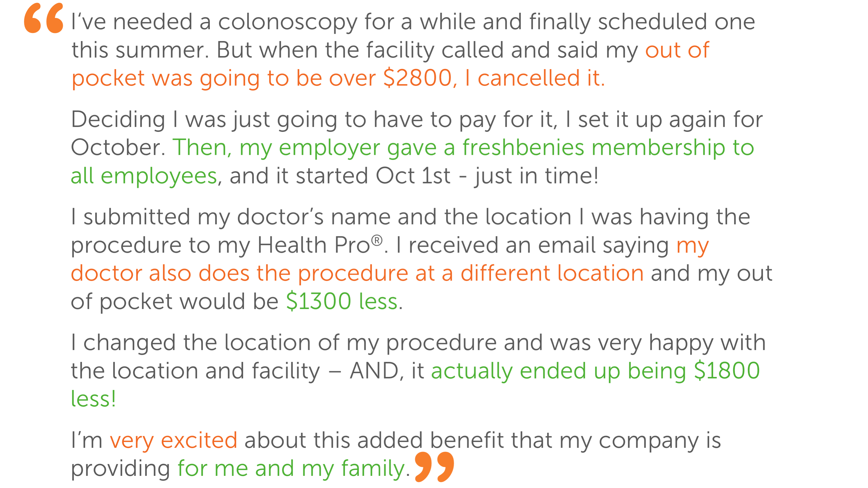The width and height of the screenshot is (868, 488).
Task: Click the green "less!" text
Action: point(93,399)
